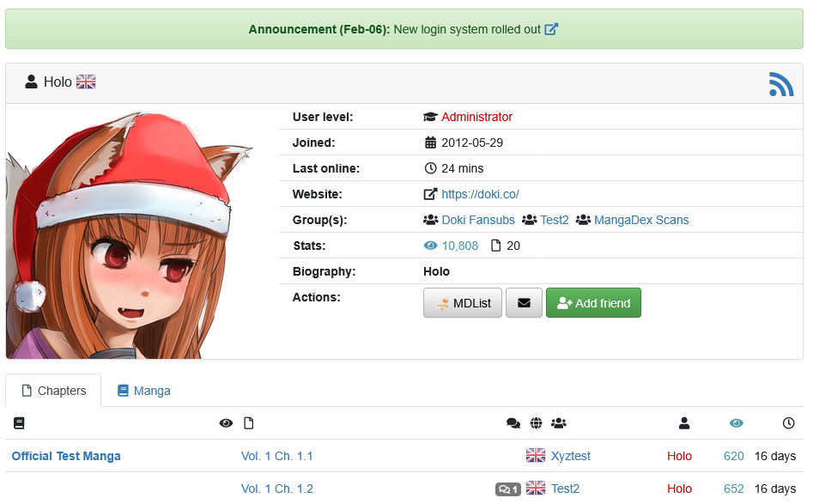Click the 24 mins last online value

point(463,168)
